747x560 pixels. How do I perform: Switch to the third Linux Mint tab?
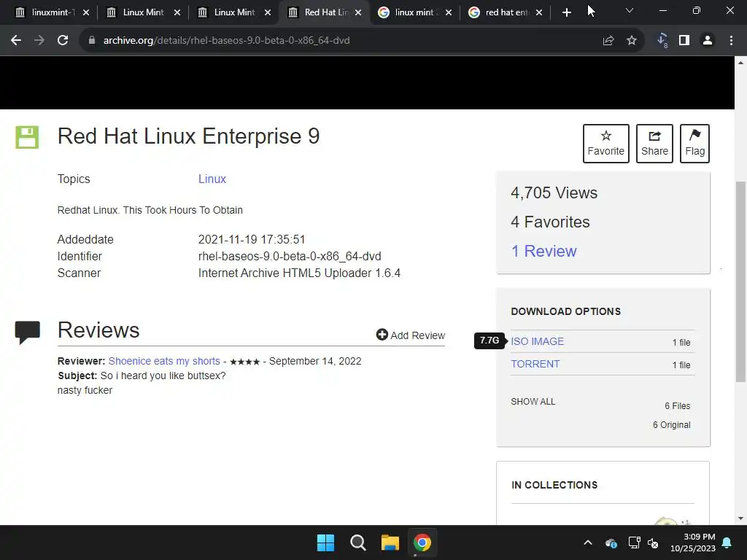pyautogui.click(x=234, y=13)
